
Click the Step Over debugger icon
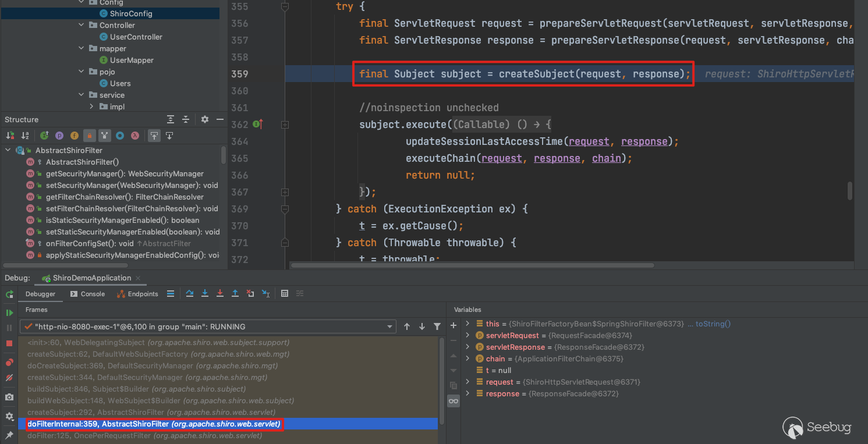pyautogui.click(x=190, y=294)
